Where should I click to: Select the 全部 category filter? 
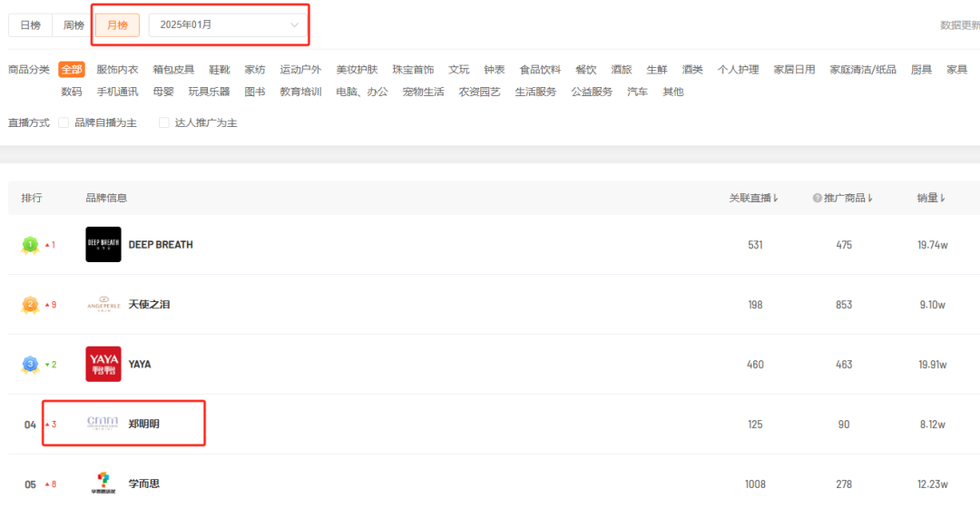click(x=72, y=69)
